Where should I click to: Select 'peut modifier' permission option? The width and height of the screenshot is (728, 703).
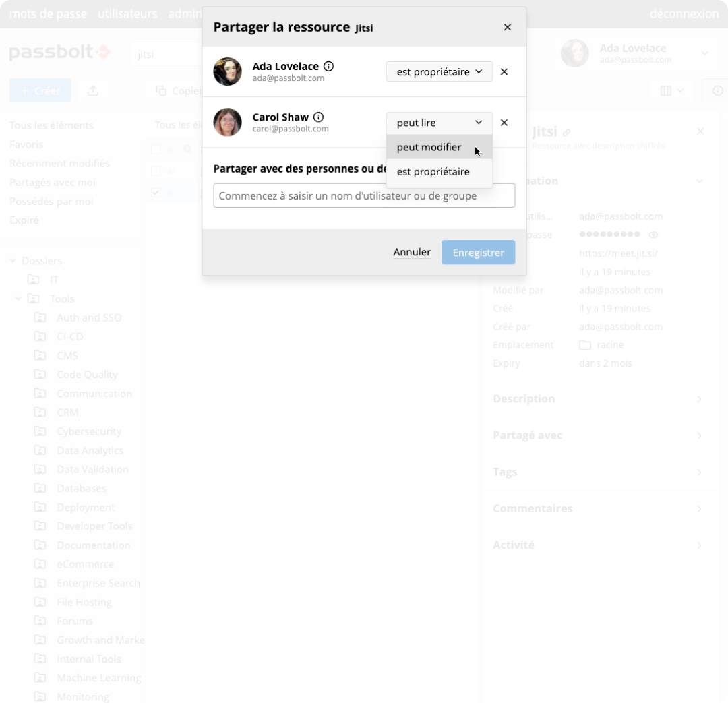[439, 147]
